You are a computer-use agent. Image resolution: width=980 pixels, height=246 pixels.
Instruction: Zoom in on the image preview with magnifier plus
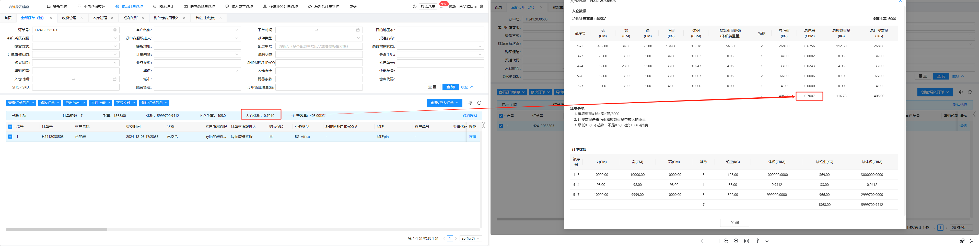[x=736, y=241]
